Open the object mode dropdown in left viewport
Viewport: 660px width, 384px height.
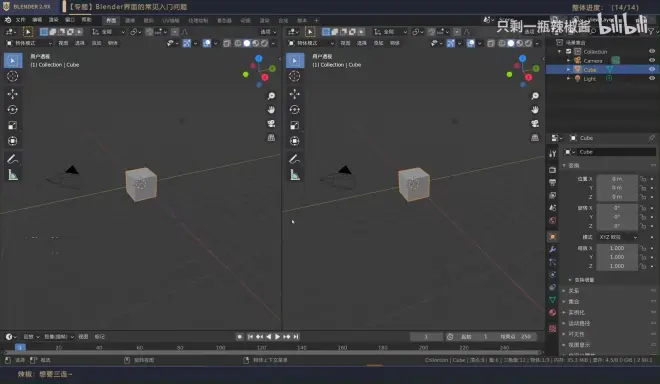29,43
